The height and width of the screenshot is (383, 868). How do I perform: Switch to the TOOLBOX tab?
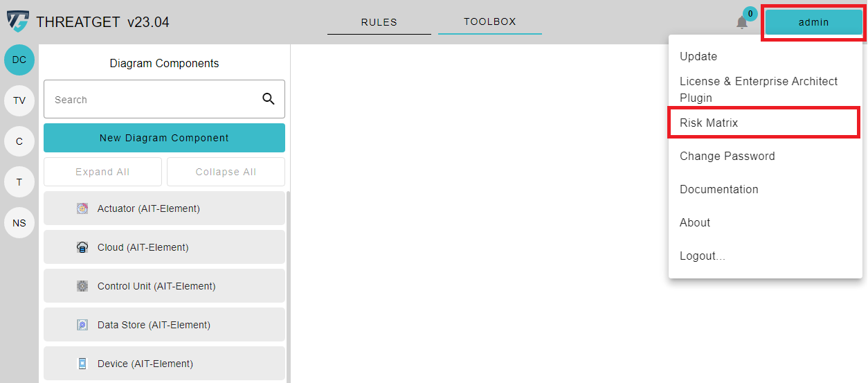click(x=489, y=21)
